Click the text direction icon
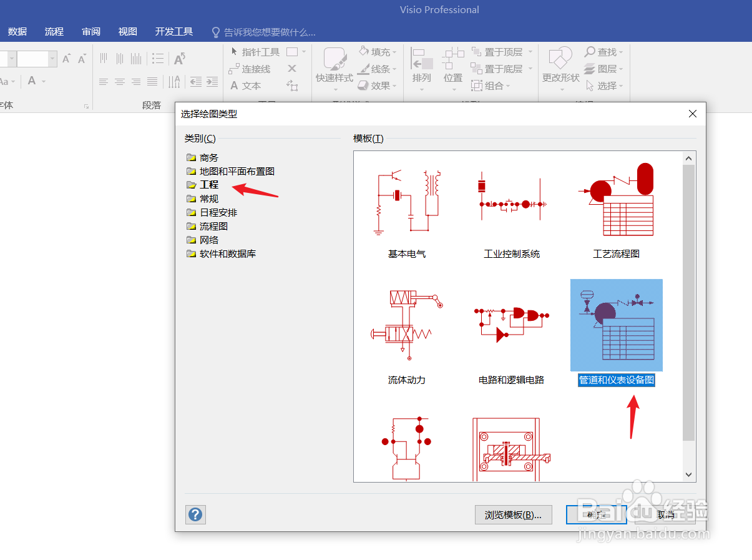This screenshot has width=752, height=560. click(x=174, y=82)
